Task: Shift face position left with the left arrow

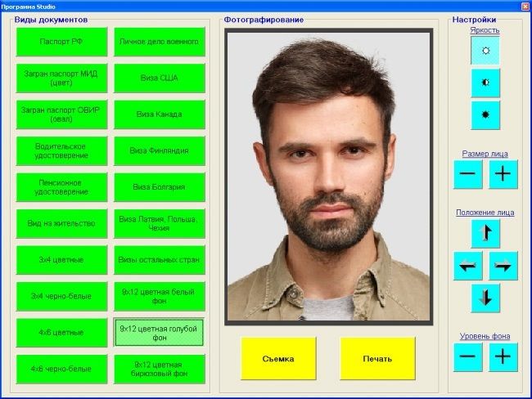Action: coord(468,266)
